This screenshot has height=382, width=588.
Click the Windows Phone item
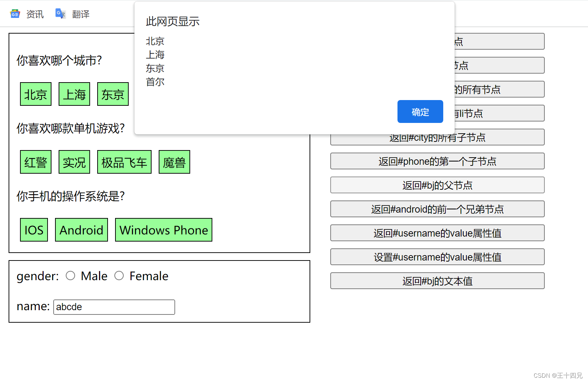coord(164,230)
